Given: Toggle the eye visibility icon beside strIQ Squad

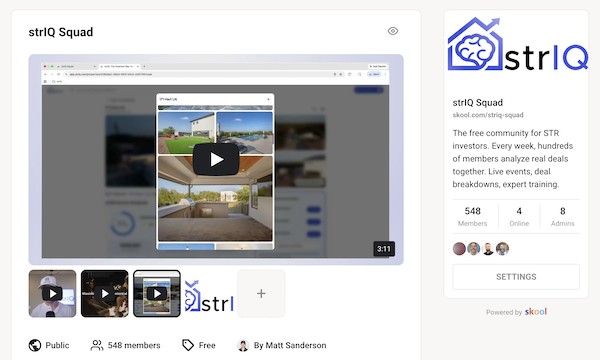Looking at the screenshot, I should click(393, 31).
